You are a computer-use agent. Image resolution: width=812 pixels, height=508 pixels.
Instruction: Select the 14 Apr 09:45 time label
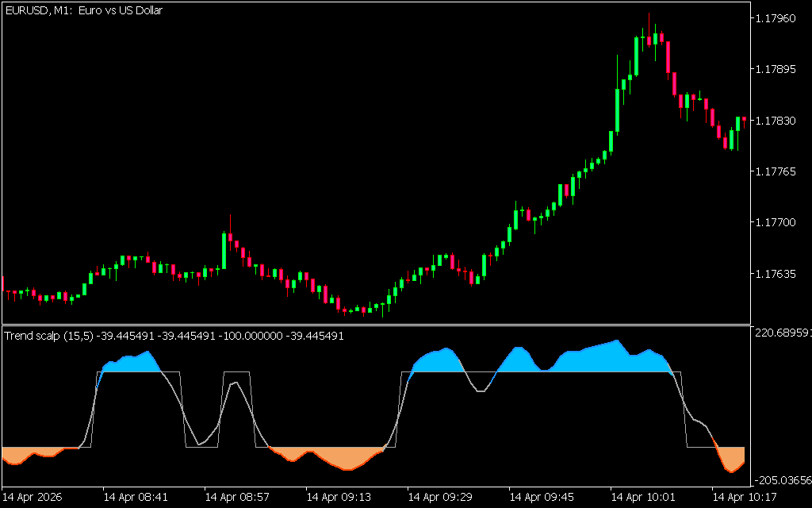pos(542,498)
